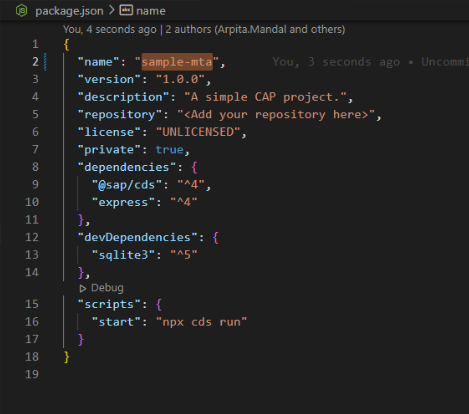Screen dimensions: 469x414
Task: Click "A simple CAP project." string
Action: (266, 97)
